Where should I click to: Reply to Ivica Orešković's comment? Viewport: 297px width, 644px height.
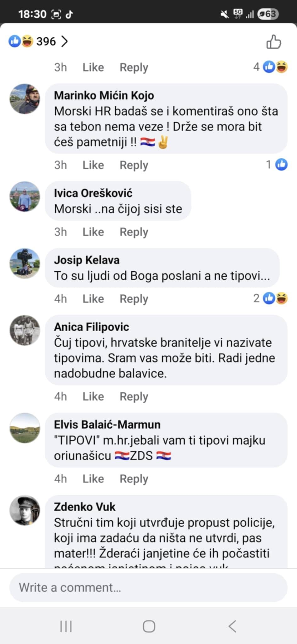click(134, 232)
